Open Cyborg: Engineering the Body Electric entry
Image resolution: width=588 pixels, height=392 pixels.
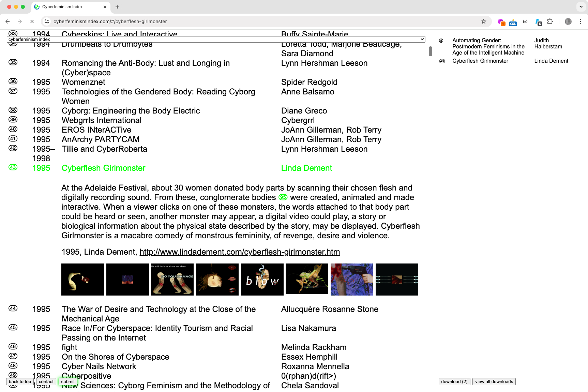[131, 111]
